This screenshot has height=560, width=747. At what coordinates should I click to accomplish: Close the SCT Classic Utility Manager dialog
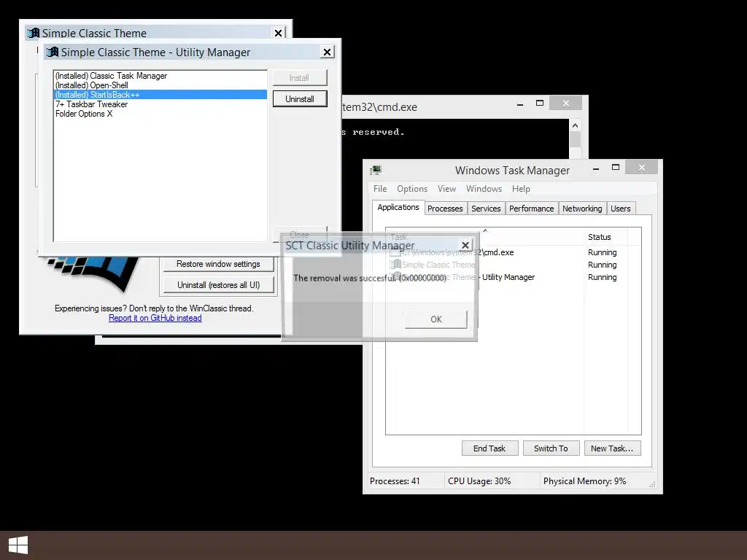pyautogui.click(x=465, y=245)
